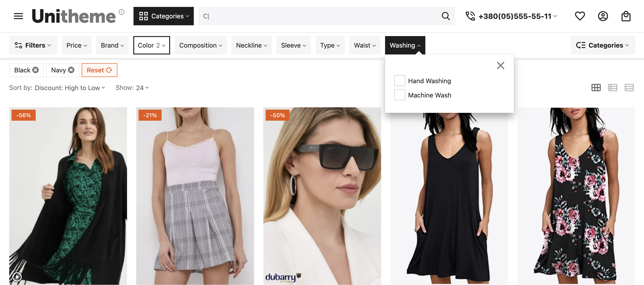Expand the Brand filter
The width and height of the screenshot is (644, 285).
click(x=112, y=45)
